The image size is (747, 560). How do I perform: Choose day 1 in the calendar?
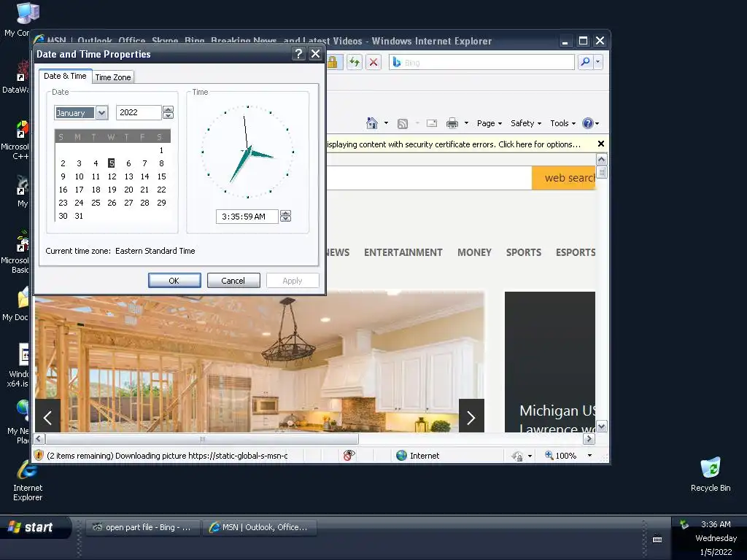click(161, 150)
